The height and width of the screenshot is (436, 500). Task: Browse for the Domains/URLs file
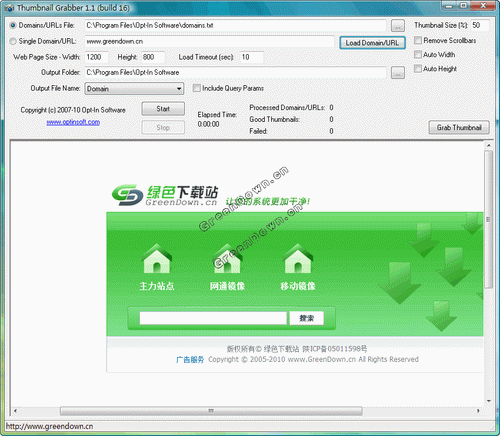398,26
